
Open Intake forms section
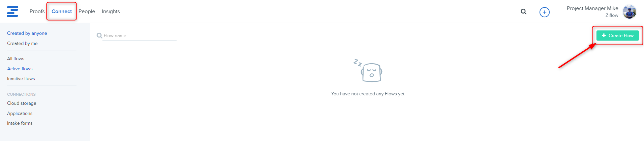(x=20, y=123)
